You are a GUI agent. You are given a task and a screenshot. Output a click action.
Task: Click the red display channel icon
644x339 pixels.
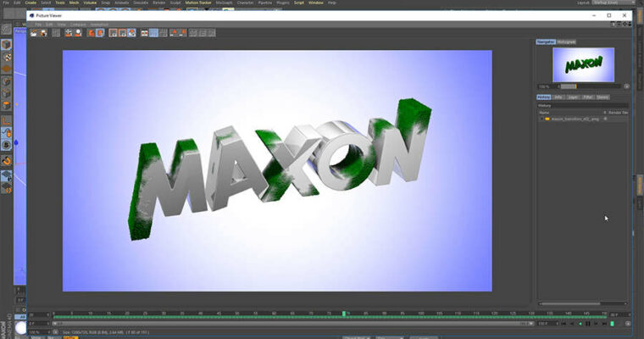[x=145, y=33]
